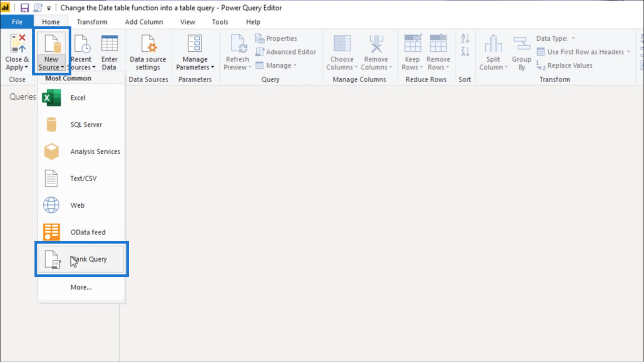Click the Manage Parameters icon
644x362 pixels.
pyautogui.click(x=195, y=43)
